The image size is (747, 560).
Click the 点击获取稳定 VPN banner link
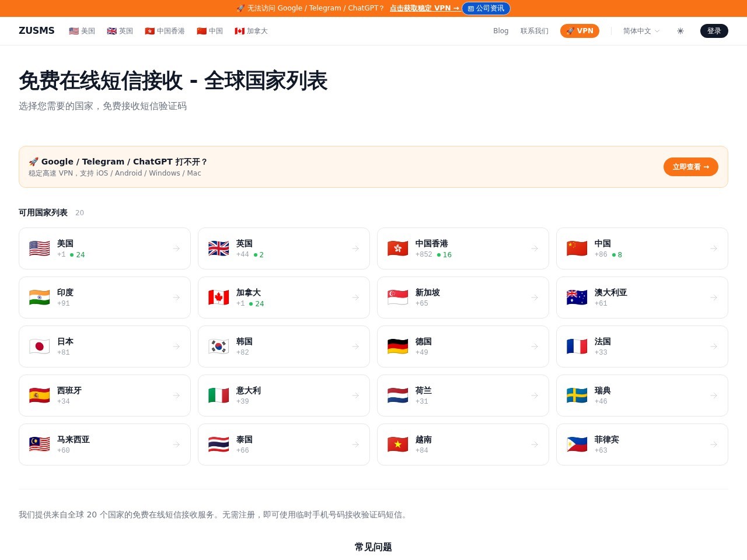coord(424,8)
